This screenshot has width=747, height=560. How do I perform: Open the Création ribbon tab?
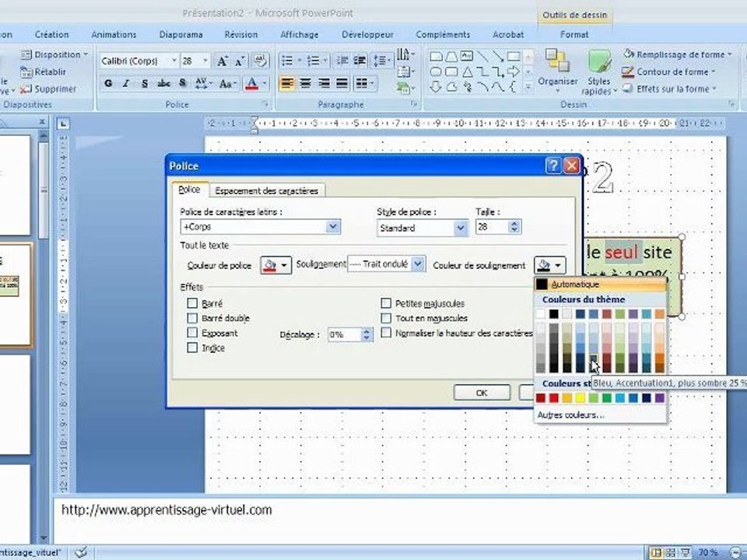(52, 34)
